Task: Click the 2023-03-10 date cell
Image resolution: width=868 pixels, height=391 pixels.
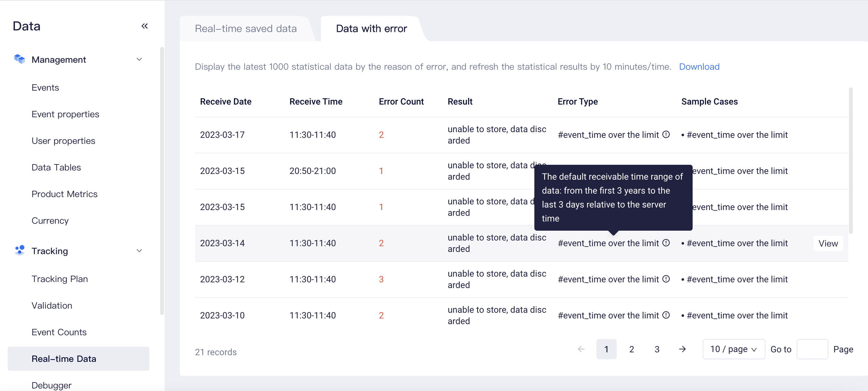Action: pyautogui.click(x=223, y=315)
